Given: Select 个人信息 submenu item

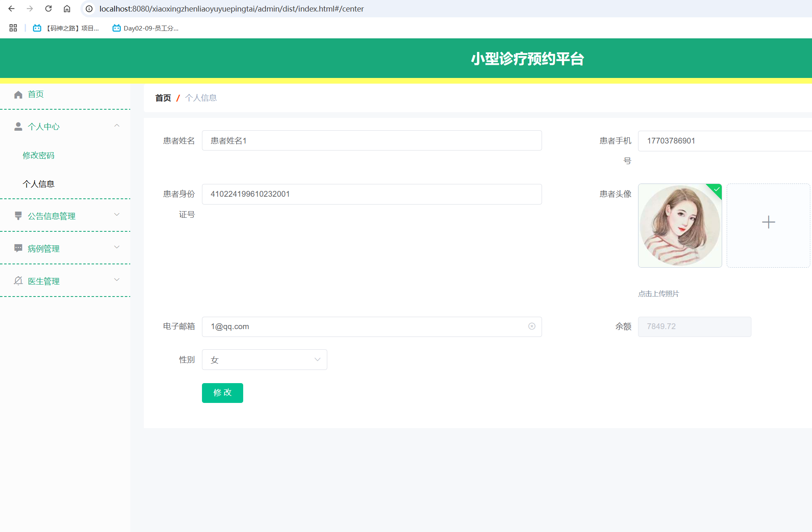Looking at the screenshot, I should click(38, 184).
